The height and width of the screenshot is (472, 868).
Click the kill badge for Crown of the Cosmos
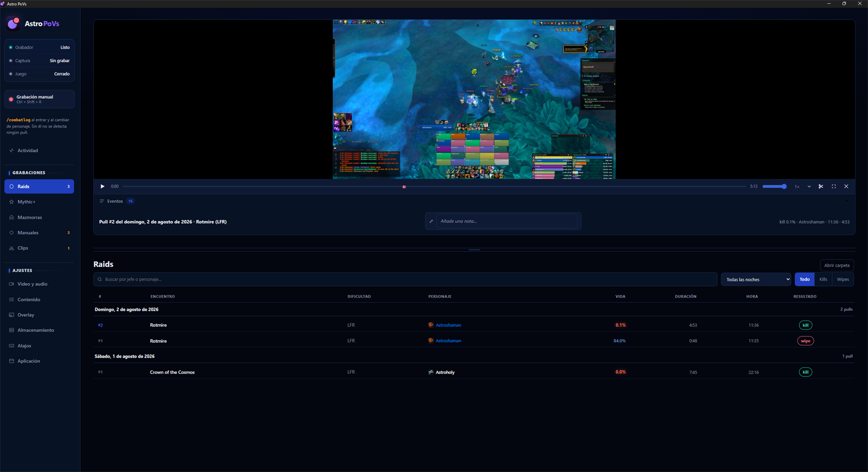point(806,372)
